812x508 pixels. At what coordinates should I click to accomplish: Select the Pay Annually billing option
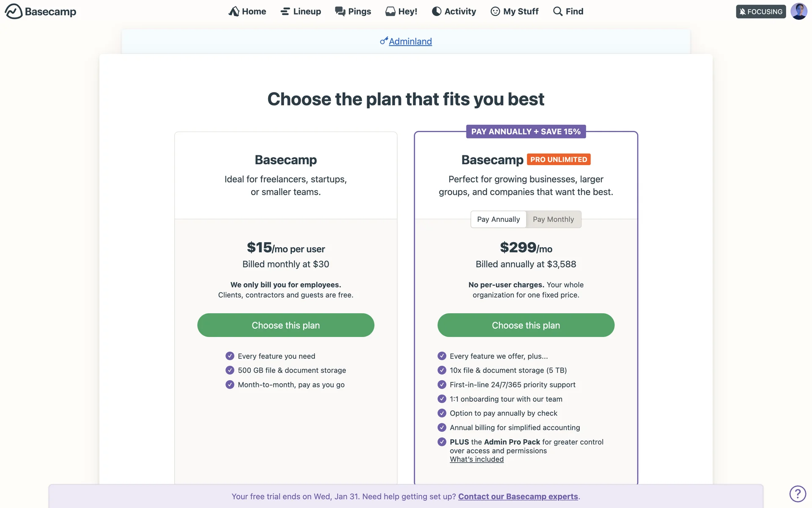[498, 219]
